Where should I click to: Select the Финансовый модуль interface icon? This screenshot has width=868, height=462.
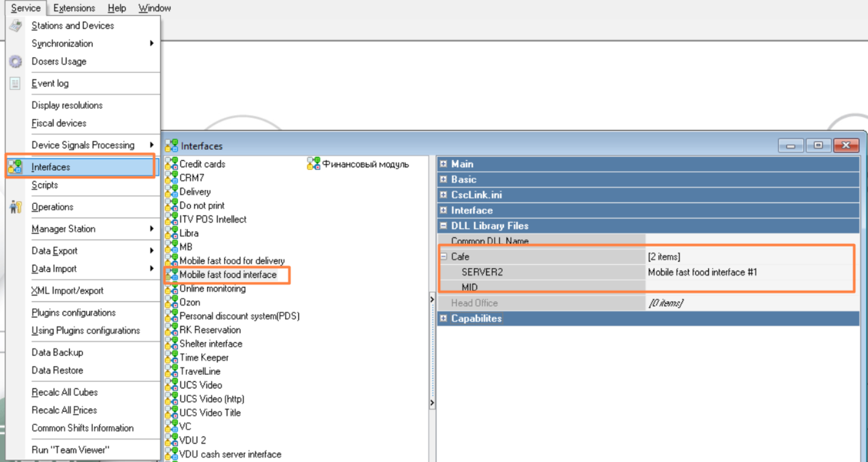[x=314, y=164]
